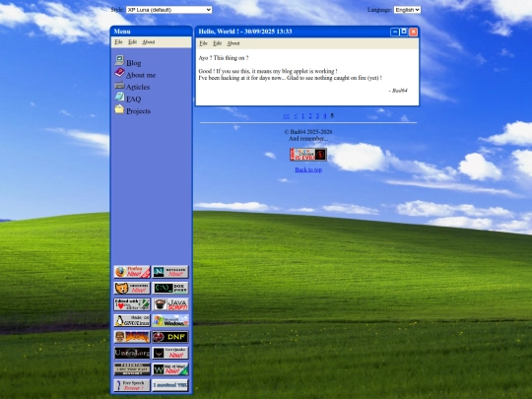Click the Doom flaming logo badge
Viewport: 532px width, 399px height.
[132, 337]
